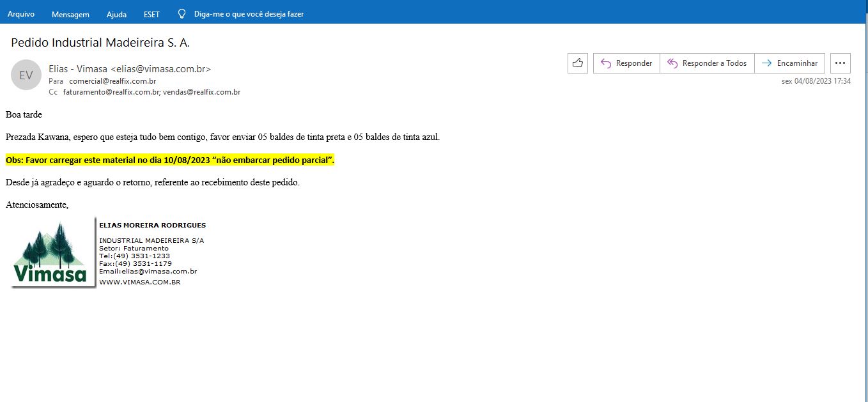868x402 pixels.
Task: Open the ESET tab
Action: click(x=151, y=14)
